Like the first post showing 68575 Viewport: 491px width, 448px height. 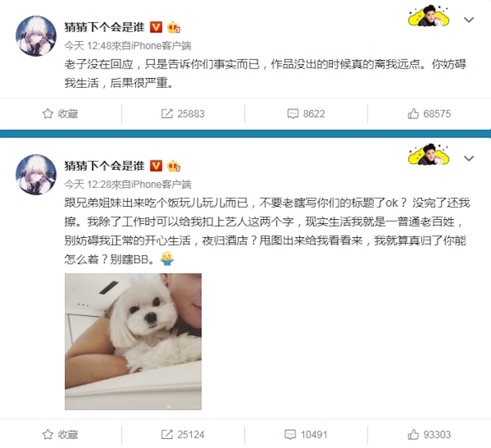click(x=429, y=114)
